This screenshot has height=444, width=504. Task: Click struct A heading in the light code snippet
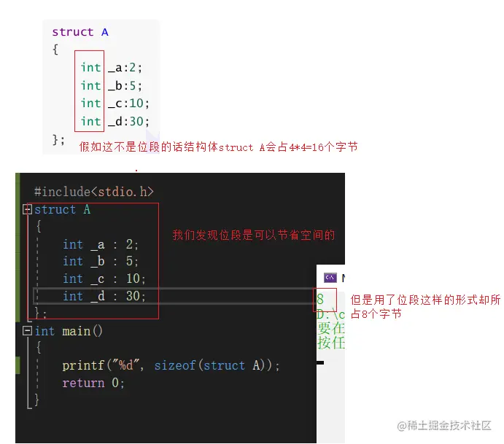80,32
